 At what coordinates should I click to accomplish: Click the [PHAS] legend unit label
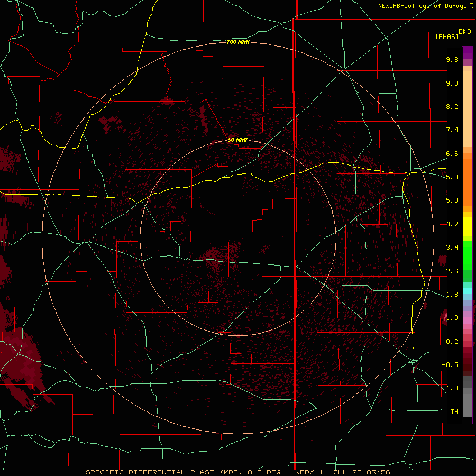[x=447, y=36]
